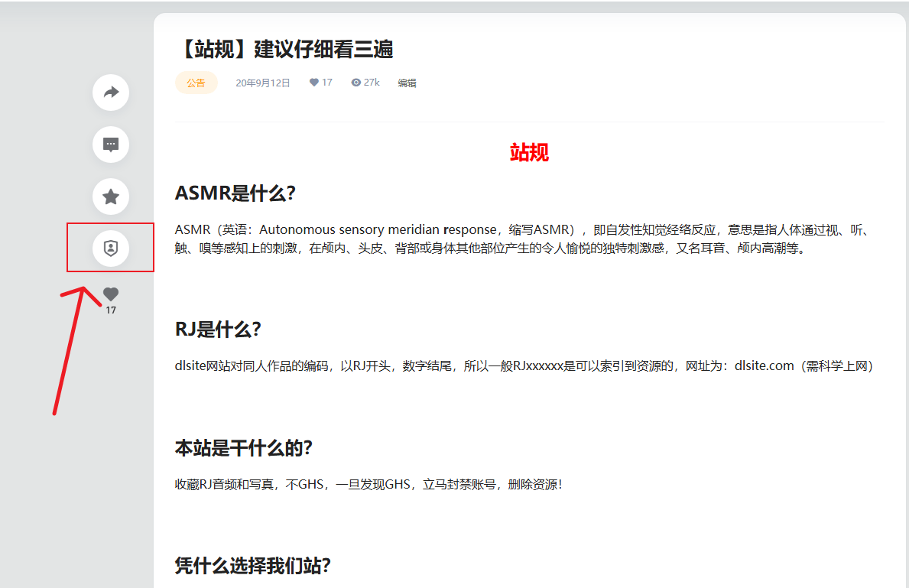Image resolution: width=909 pixels, height=588 pixels.
Task: Click the post date 20年9月12日
Action: pyautogui.click(x=262, y=83)
